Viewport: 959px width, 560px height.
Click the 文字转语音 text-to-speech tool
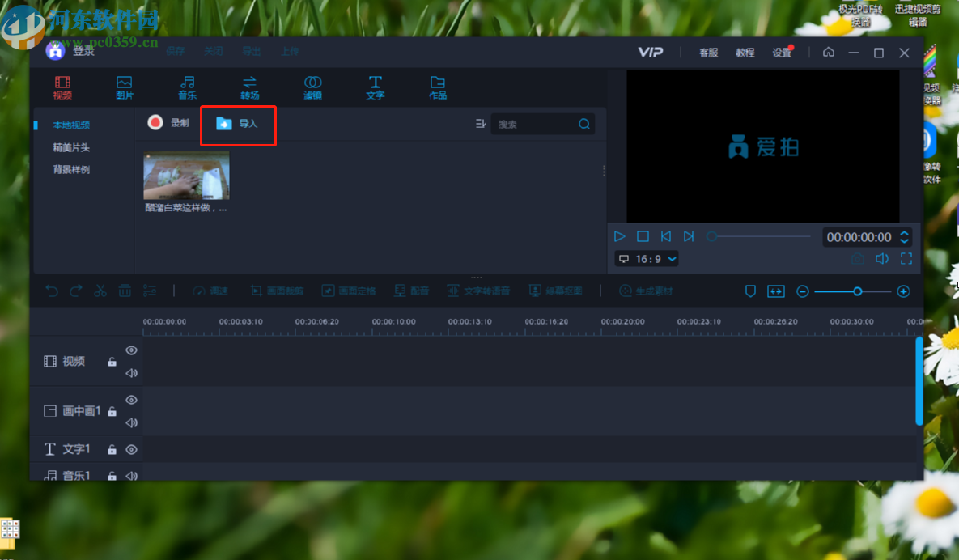click(478, 291)
